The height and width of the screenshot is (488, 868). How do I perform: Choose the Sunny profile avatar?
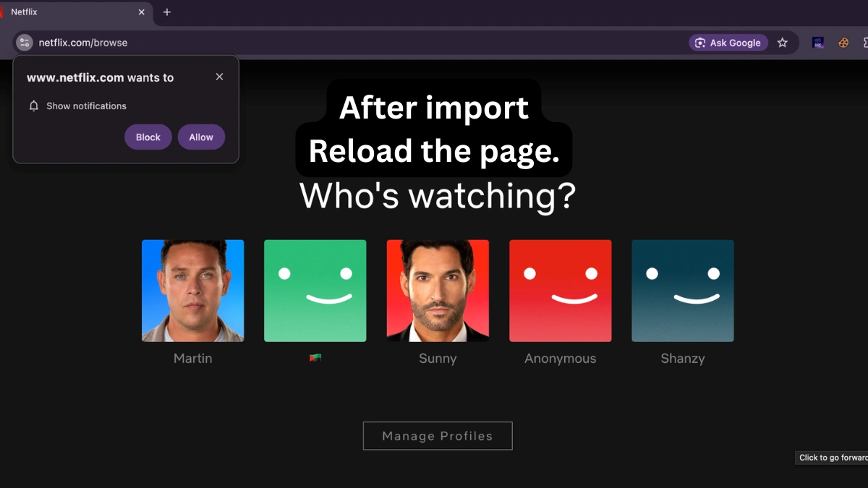pos(438,291)
